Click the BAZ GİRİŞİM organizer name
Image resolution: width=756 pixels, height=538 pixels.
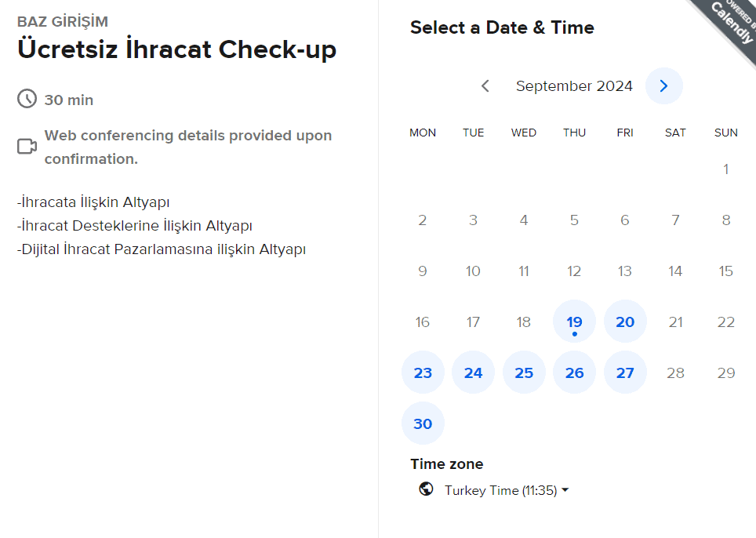click(x=63, y=21)
